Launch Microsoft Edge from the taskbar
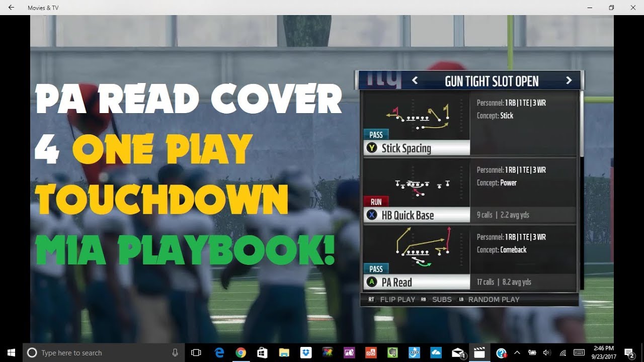Image resolution: width=644 pixels, height=362 pixels. (219, 352)
